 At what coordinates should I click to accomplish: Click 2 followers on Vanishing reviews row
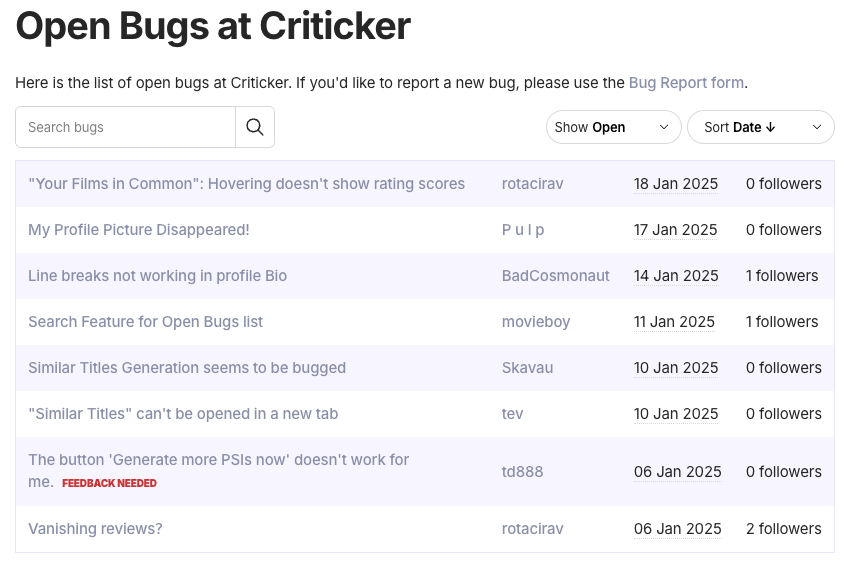coord(784,529)
